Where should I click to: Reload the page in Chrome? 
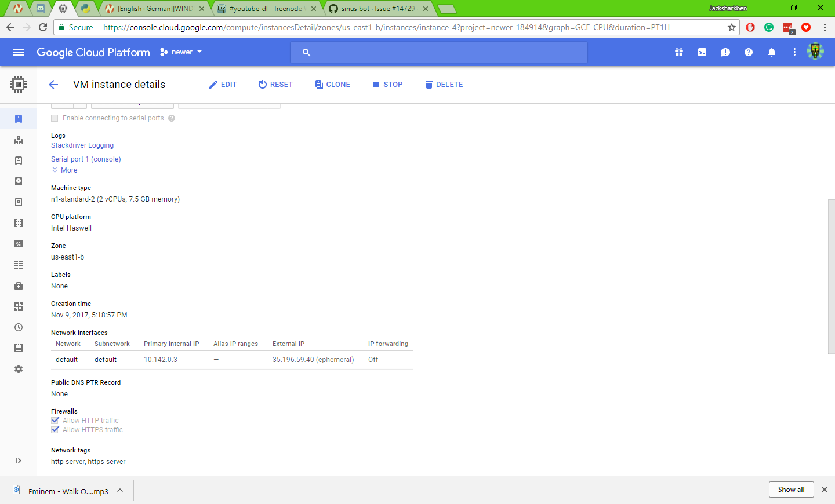(43, 27)
